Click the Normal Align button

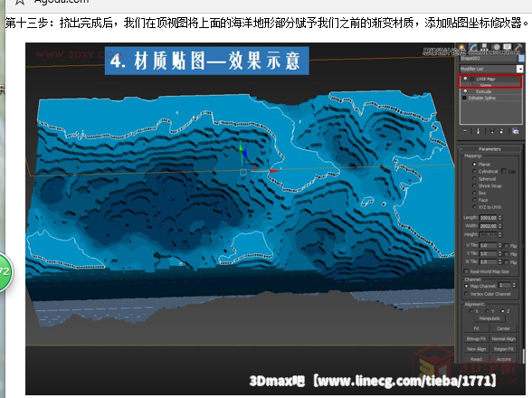[503, 338]
